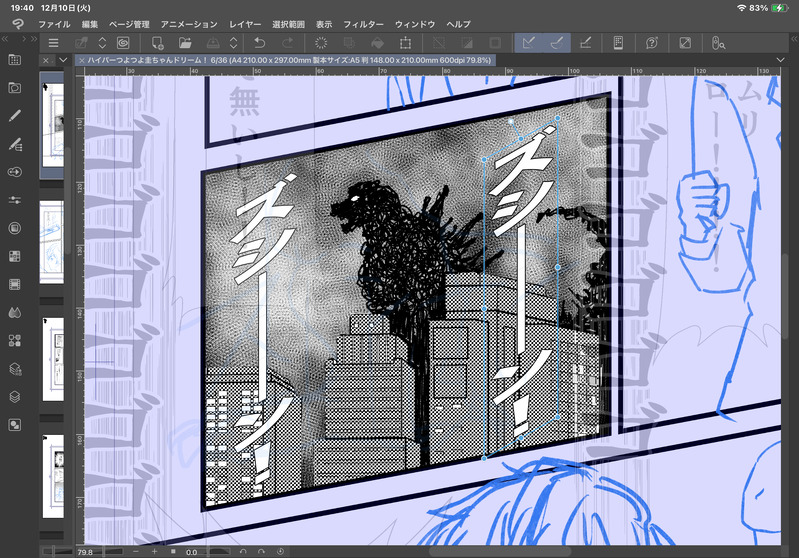Open the ウィンドウ menu

click(415, 24)
